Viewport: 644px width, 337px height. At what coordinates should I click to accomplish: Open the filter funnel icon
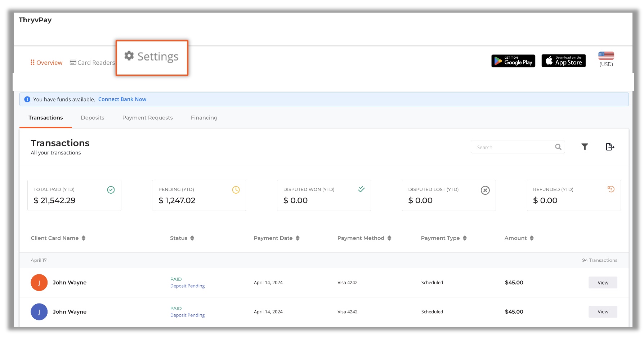(585, 147)
